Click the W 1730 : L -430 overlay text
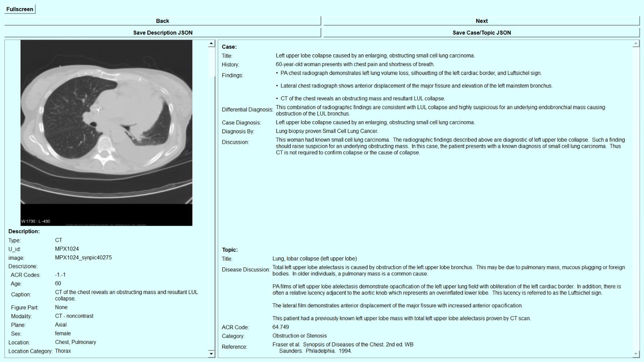Image resolution: width=644 pixels, height=362 pixels. click(36, 221)
